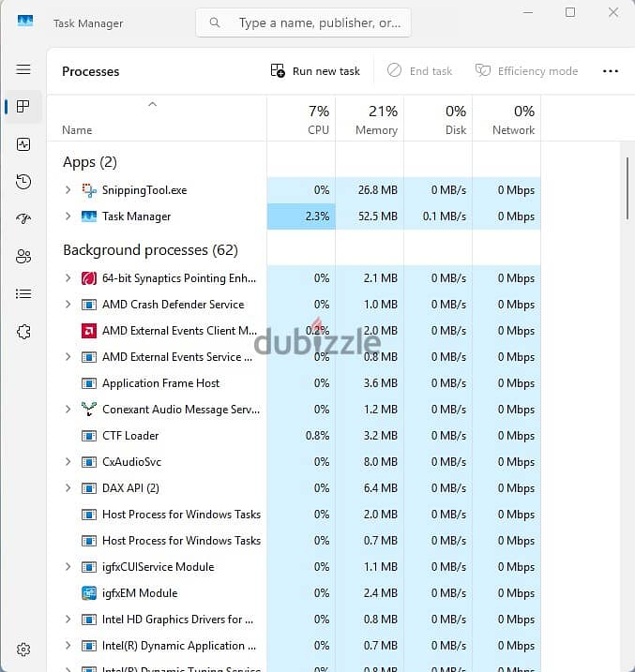Click Background processes (62) heading

pos(150,250)
